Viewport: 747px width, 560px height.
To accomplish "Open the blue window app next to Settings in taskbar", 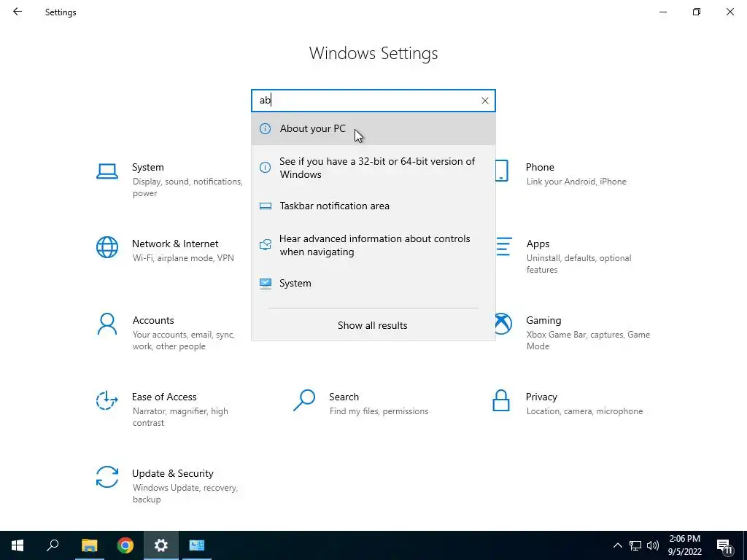I will point(197,545).
